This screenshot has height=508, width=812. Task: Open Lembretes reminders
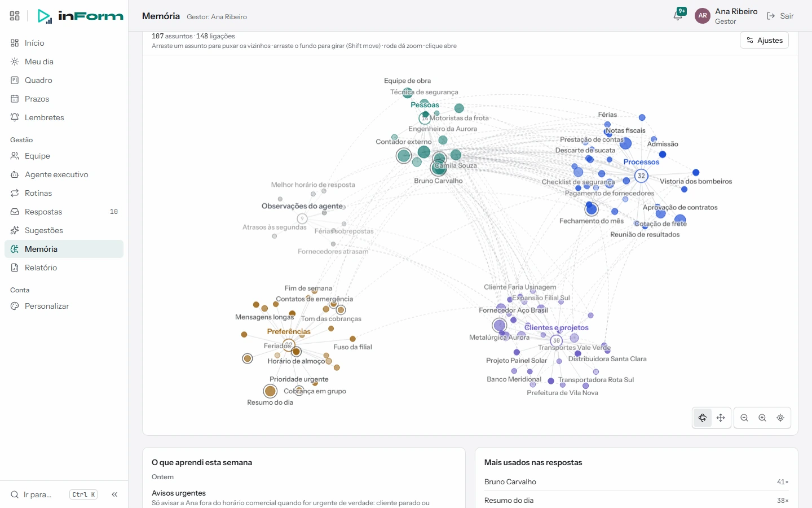(64, 117)
